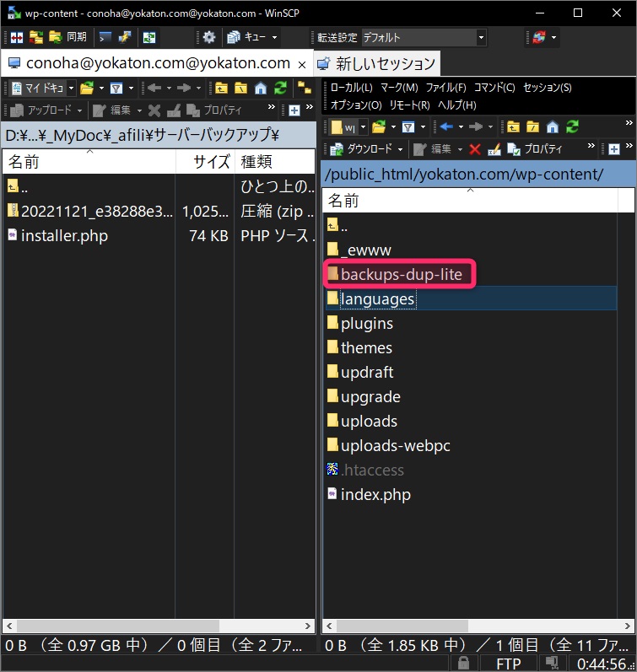This screenshot has width=637, height=672.
Task: Open local parent directory icon
Action: [x=220, y=88]
